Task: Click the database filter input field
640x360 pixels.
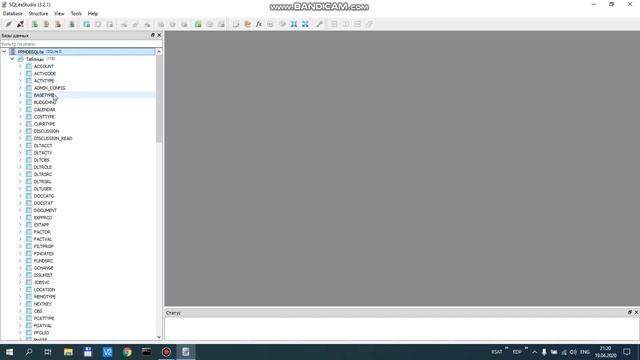Action: [81, 44]
